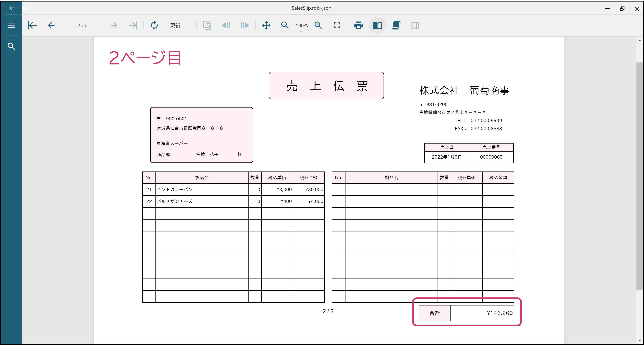Close the viewer window
The height and width of the screenshot is (345, 644).
click(637, 9)
